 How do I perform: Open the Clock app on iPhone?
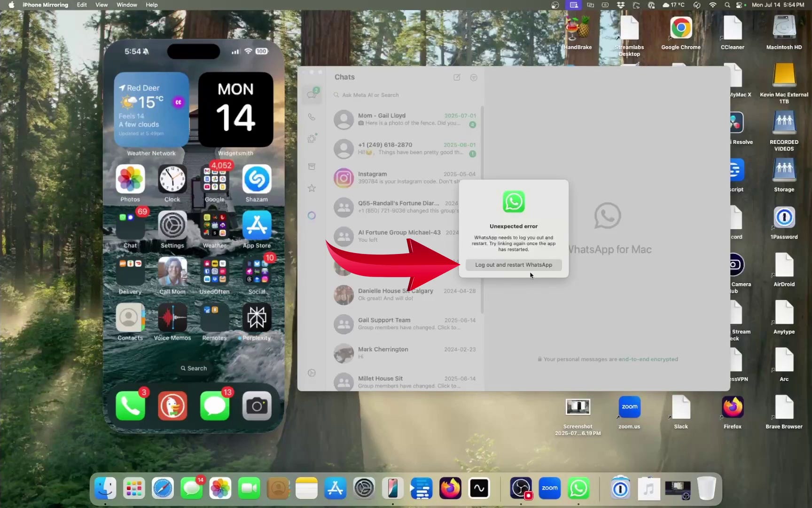click(x=172, y=179)
